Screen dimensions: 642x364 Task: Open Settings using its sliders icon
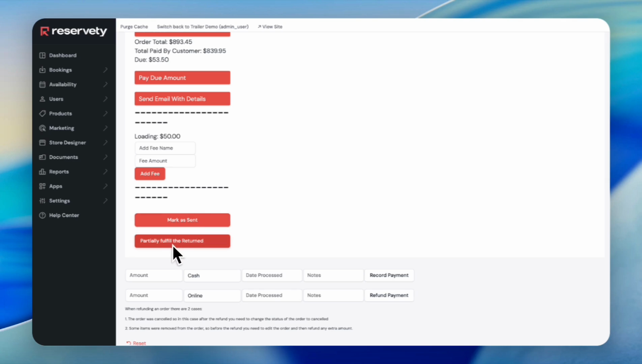[x=42, y=201]
